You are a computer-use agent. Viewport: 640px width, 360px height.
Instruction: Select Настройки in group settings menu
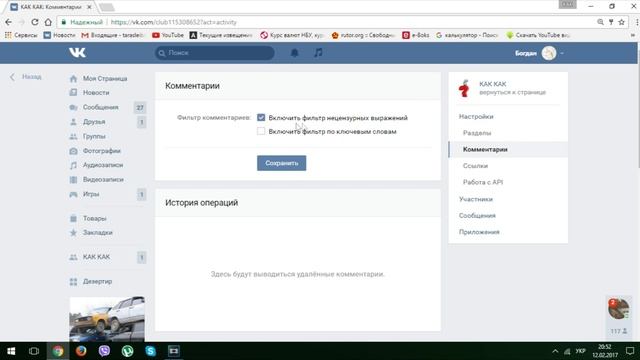click(476, 117)
